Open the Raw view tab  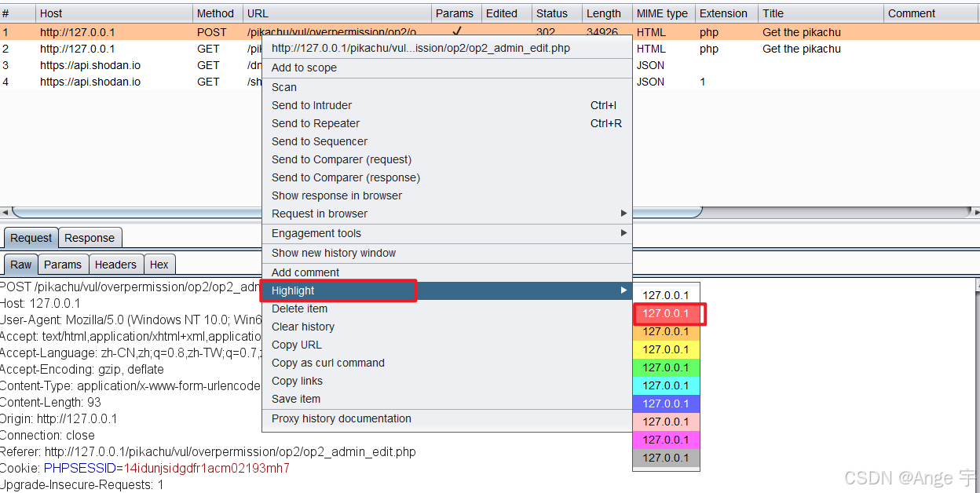tap(21, 265)
